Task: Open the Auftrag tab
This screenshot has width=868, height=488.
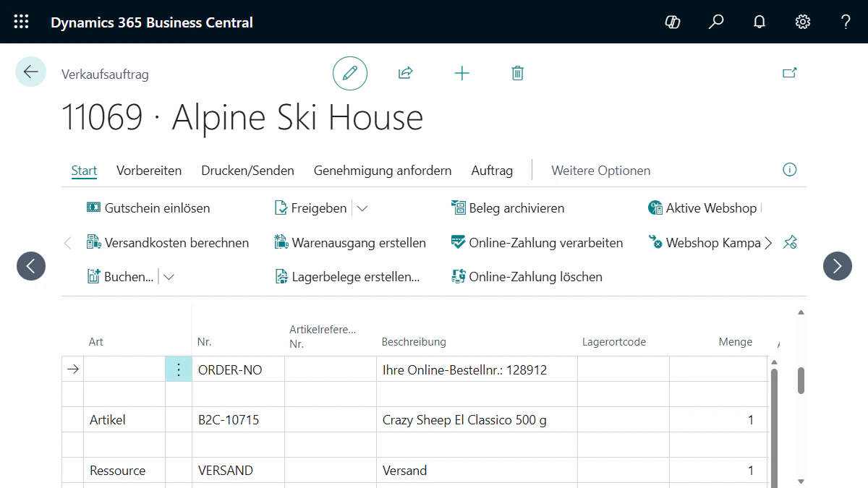Action: (492, 171)
